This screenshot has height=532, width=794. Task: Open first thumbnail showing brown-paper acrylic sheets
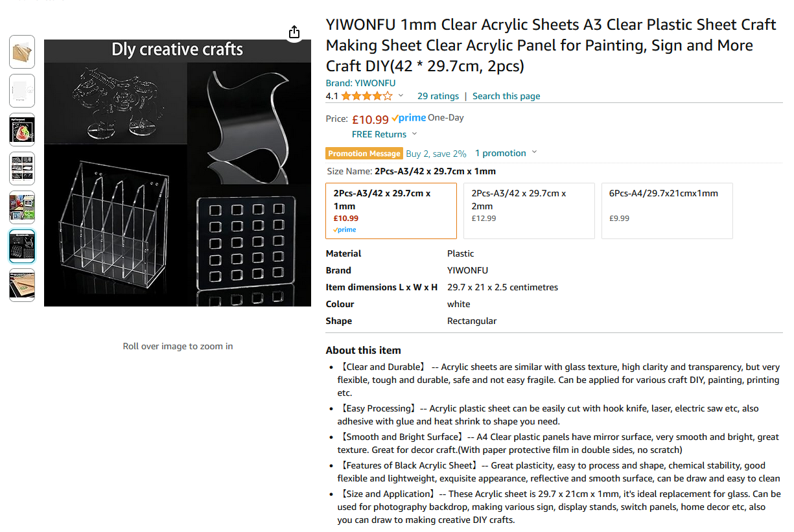[x=22, y=52]
